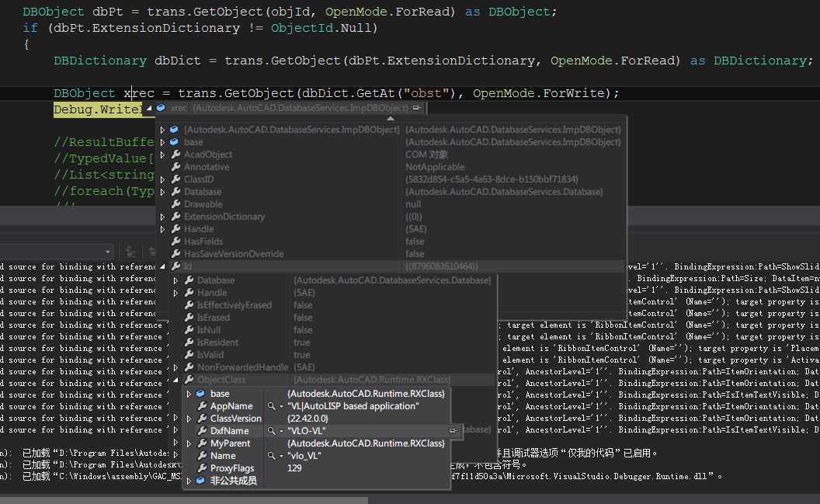Open the Show output from dropdown
The width and height of the screenshot is (820, 504).
[x=108, y=252]
